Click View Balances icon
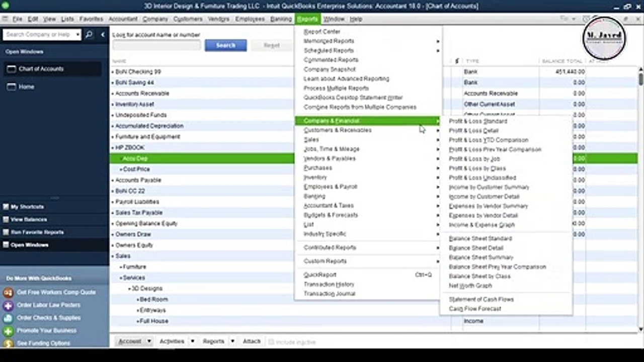The height and width of the screenshot is (362, 644). [x=6, y=219]
